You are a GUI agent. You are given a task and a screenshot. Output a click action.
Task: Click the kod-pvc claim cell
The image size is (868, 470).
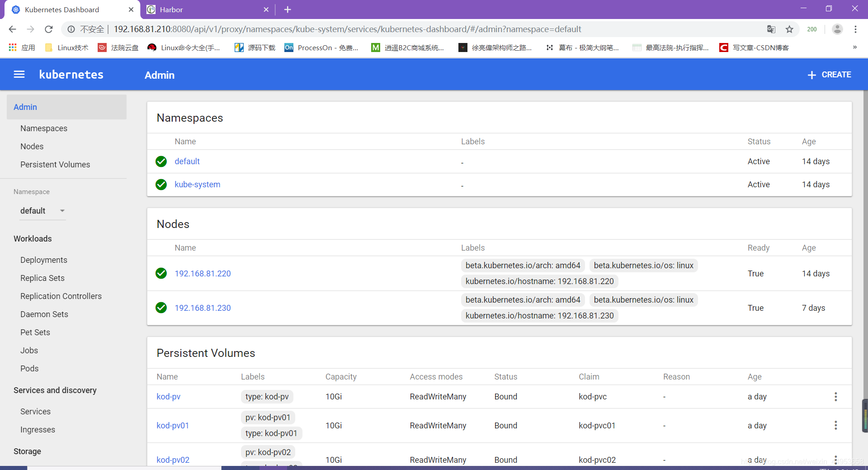click(x=593, y=397)
